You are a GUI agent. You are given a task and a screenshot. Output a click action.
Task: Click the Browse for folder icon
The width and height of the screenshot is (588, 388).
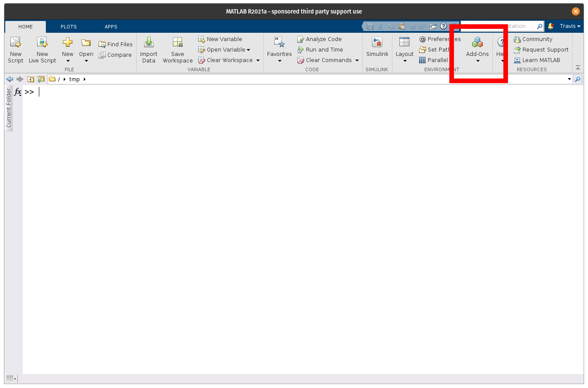(41, 79)
